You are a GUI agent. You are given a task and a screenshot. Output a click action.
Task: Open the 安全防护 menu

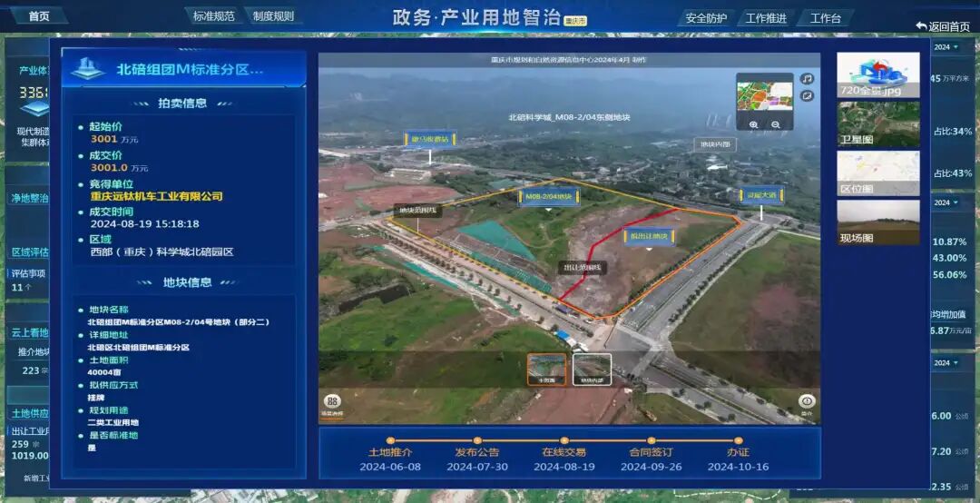706,18
